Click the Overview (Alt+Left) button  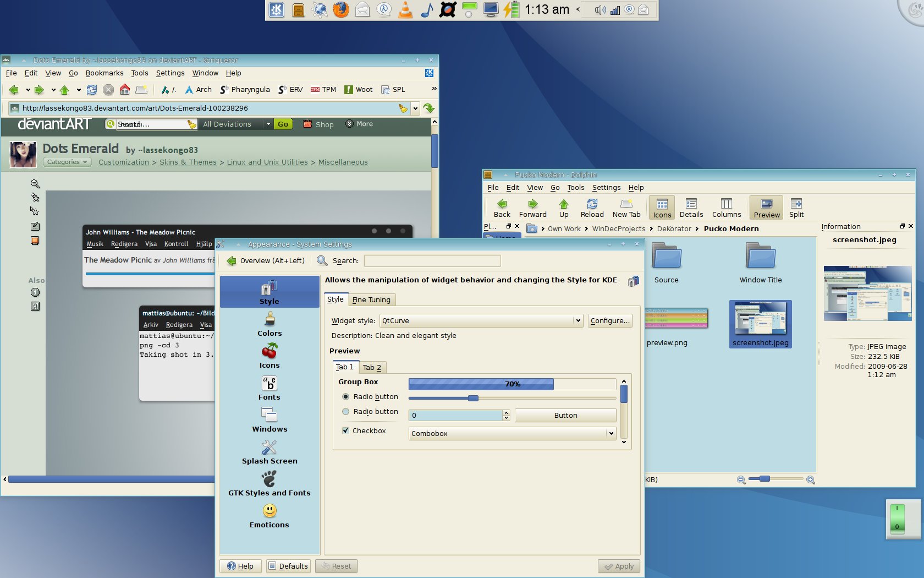266,260
